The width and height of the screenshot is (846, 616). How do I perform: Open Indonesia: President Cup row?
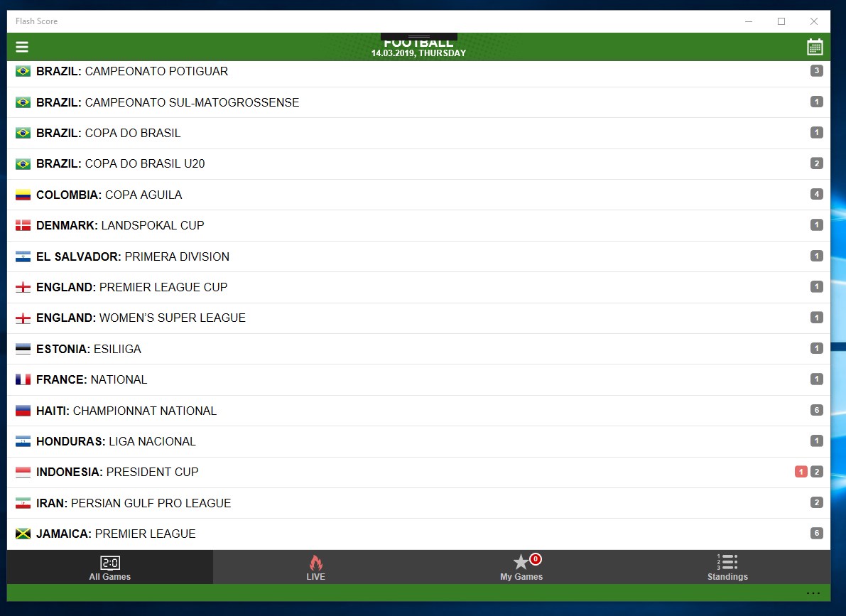click(x=418, y=472)
